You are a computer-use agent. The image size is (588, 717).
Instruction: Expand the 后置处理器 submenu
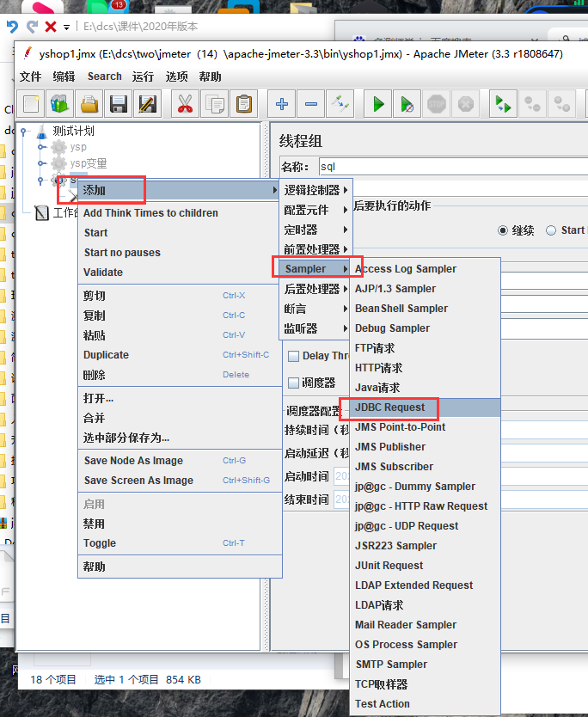[315, 289]
